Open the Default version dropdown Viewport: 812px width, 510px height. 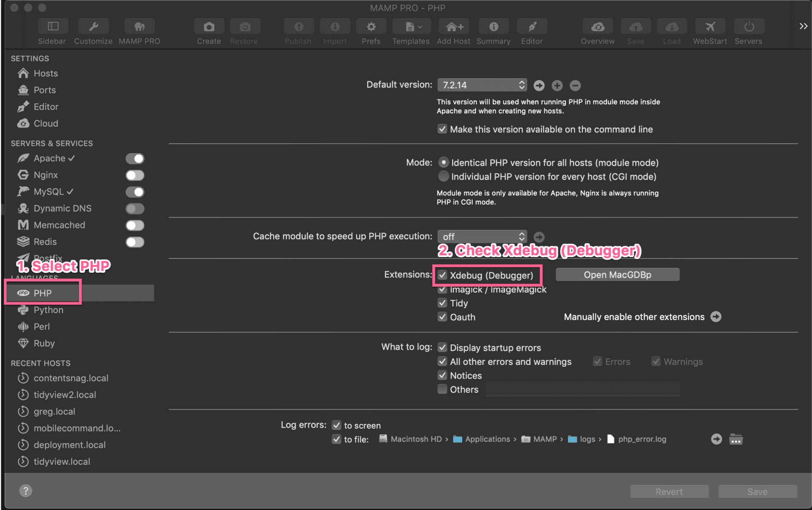click(482, 85)
